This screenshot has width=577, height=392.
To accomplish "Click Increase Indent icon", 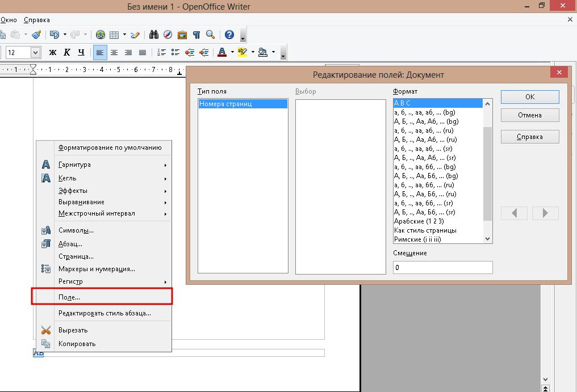I will click(x=204, y=53).
